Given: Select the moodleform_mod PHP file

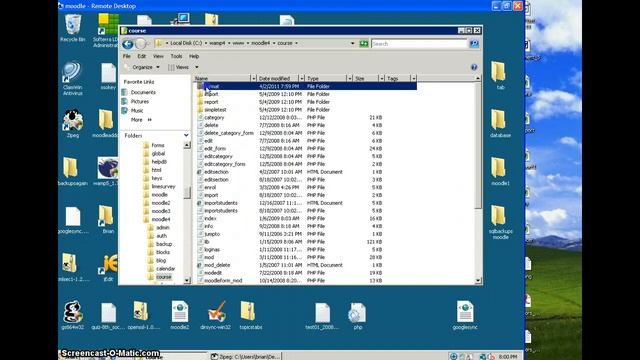Looking at the screenshot, I should pos(223,280).
